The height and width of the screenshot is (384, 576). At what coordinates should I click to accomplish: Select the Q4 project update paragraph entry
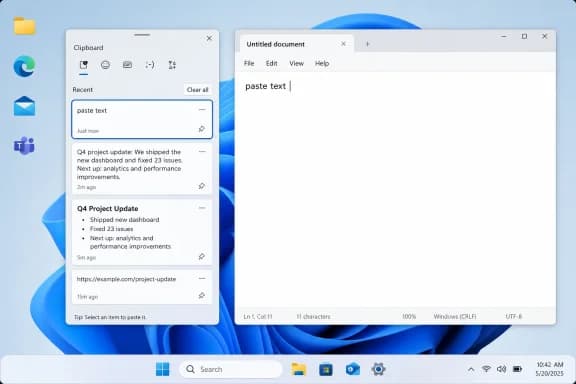click(142, 169)
